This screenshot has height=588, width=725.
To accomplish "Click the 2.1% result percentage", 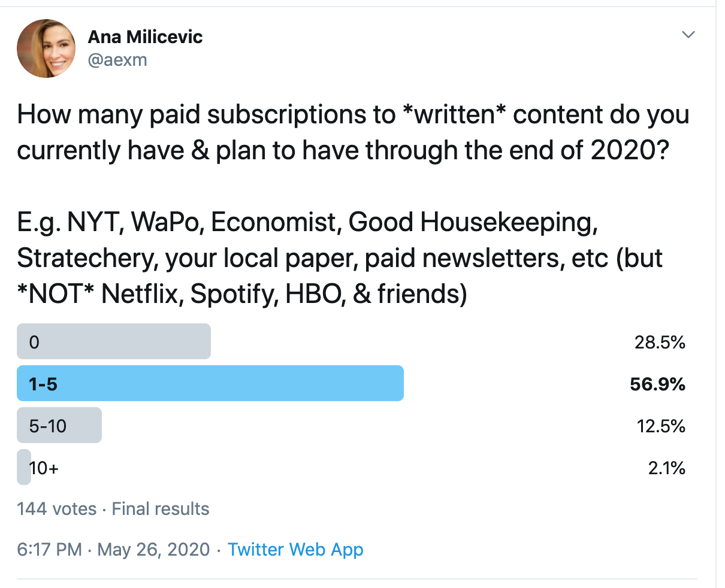I will coord(666,468).
